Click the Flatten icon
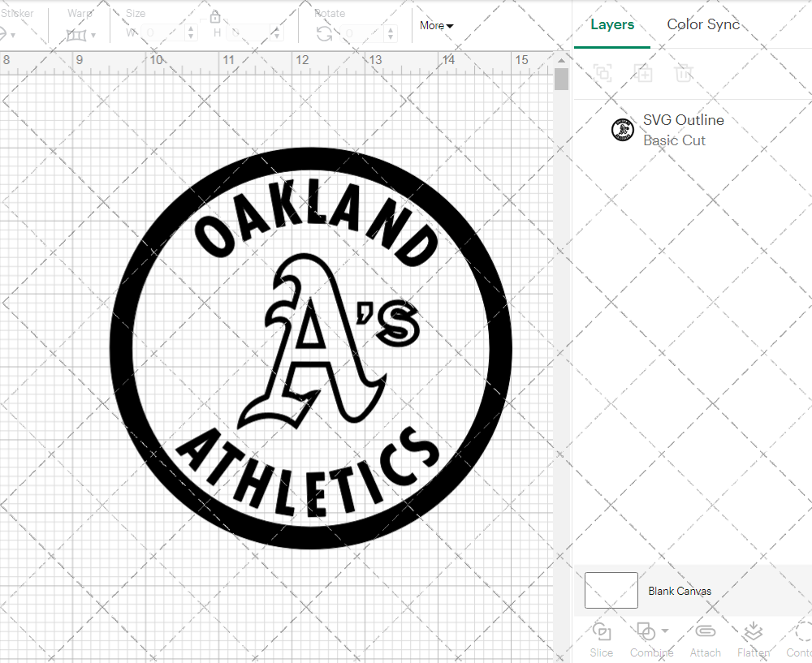 [x=753, y=632]
